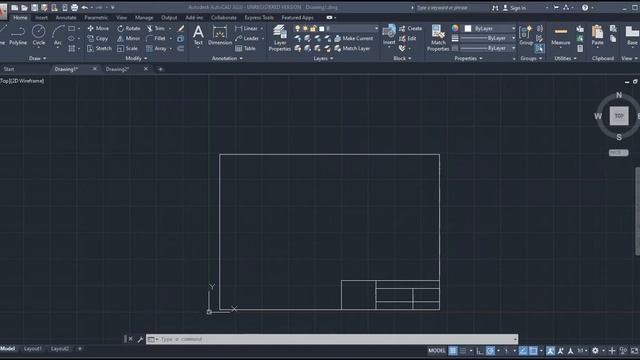Open the Annotate ribbon tab
Screen dimensions: 640x360
[x=66, y=18]
